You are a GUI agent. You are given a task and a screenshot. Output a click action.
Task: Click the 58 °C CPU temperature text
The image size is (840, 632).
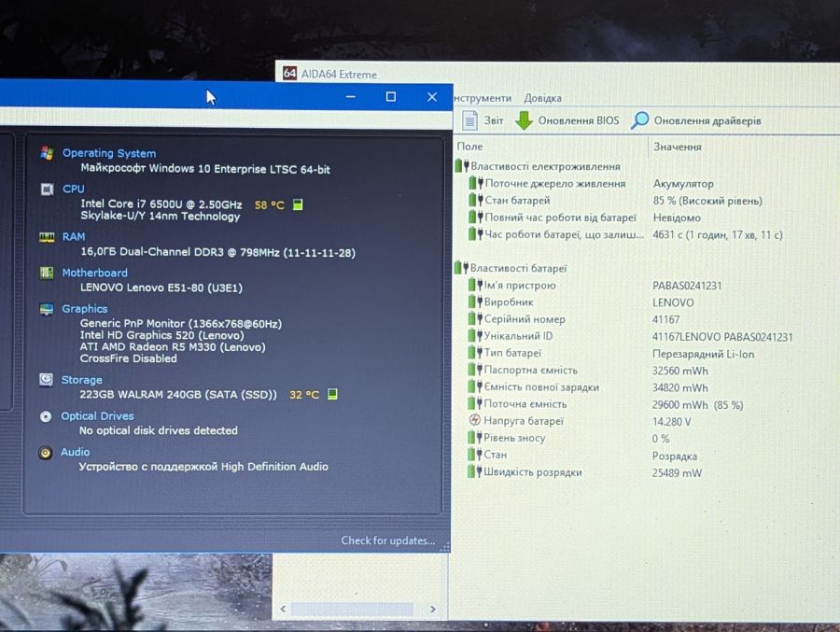(270, 204)
